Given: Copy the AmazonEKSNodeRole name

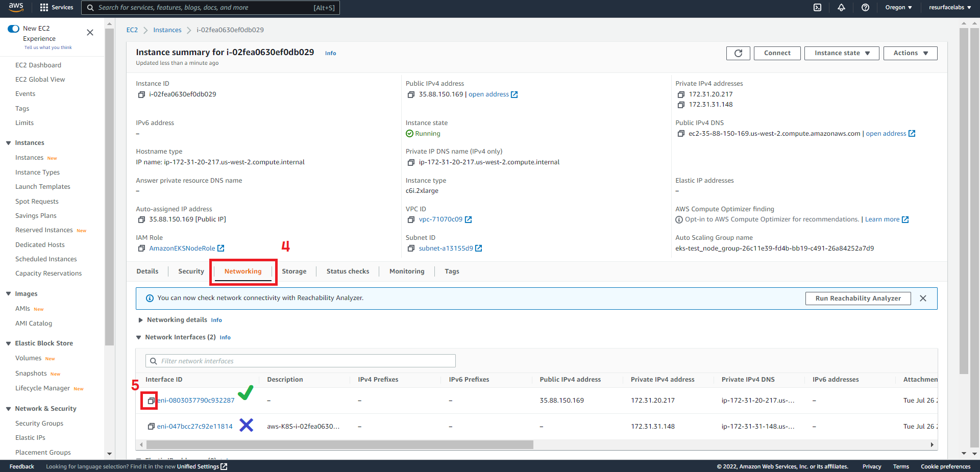Looking at the screenshot, I should tap(141, 249).
